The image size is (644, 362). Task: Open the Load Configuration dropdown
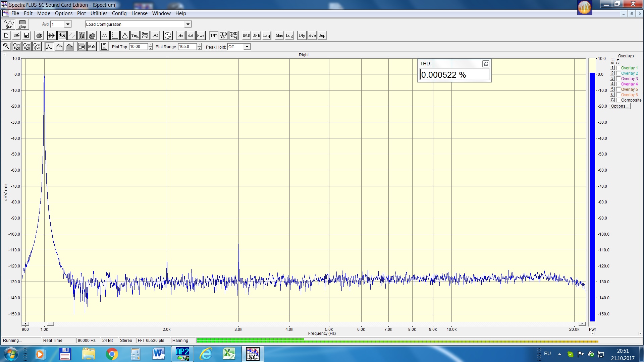point(188,24)
